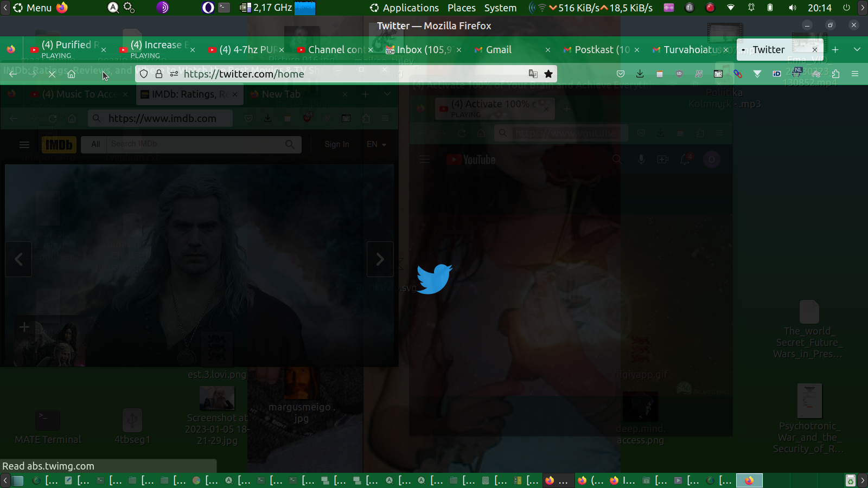Open the main Menu button in top panel

click(x=33, y=8)
